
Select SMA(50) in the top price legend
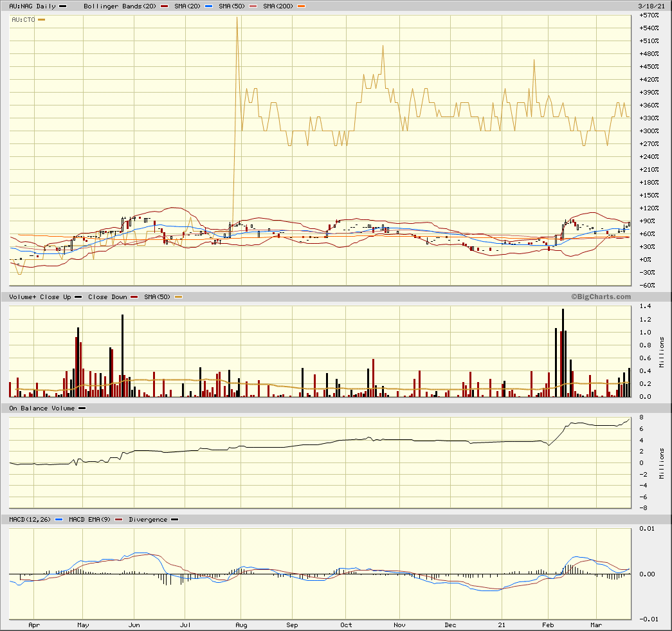point(232,6)
